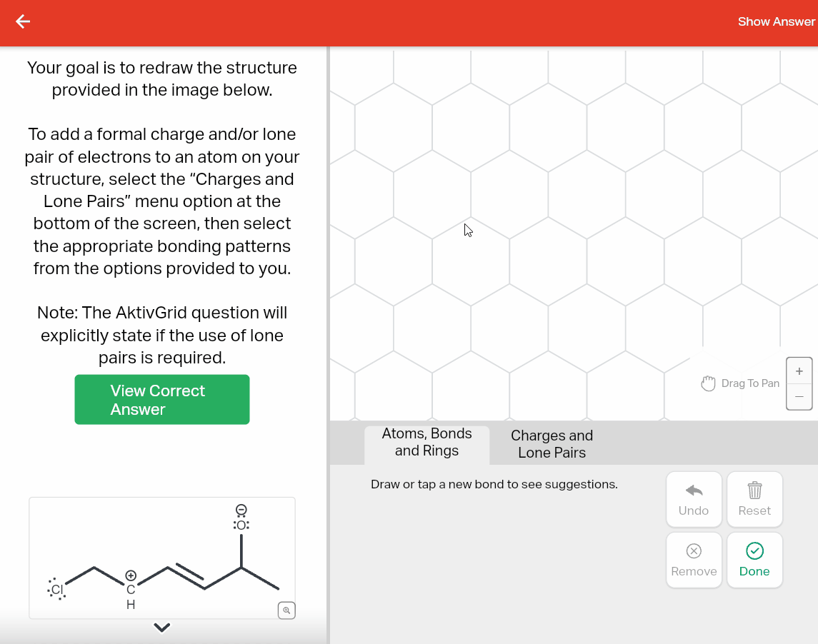Select the Atoms, Bonds and Rings tab
The height and width of the screenshot is (644, 818).
pyautogui.click(x=427, y=443)
